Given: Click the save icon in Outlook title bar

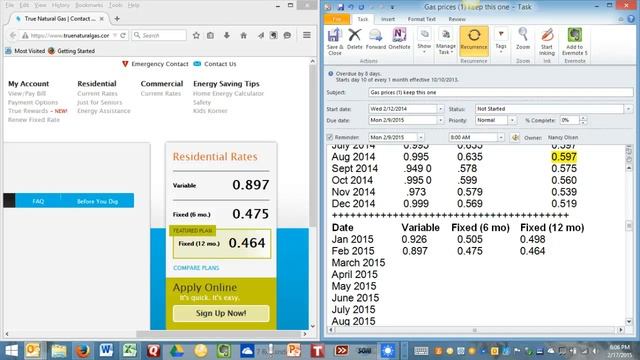Looking at the screenshot, I should 340,7.
